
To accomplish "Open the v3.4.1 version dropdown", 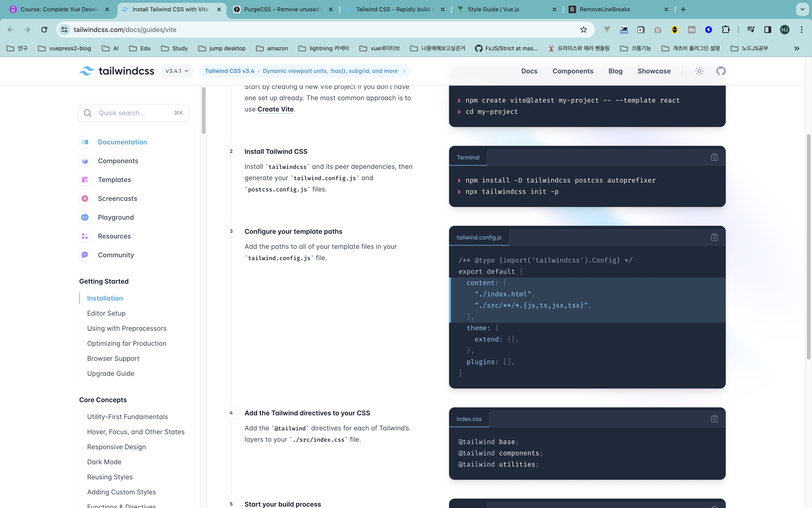I will point(177,71).
